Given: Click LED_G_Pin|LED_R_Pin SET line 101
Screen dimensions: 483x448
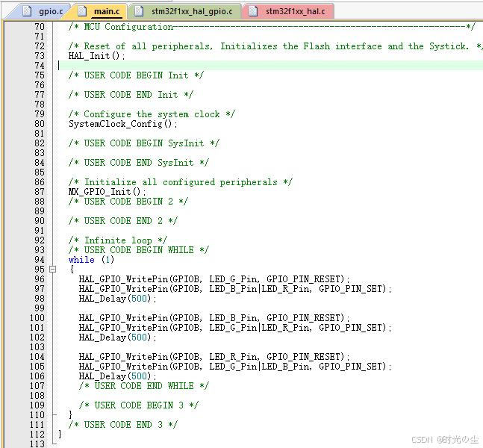Looking at the screenshot, I should click(235, 328).
